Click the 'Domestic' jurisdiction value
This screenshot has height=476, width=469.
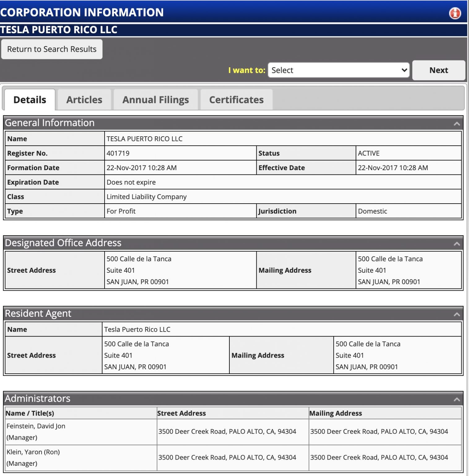[x=372, y=211]
